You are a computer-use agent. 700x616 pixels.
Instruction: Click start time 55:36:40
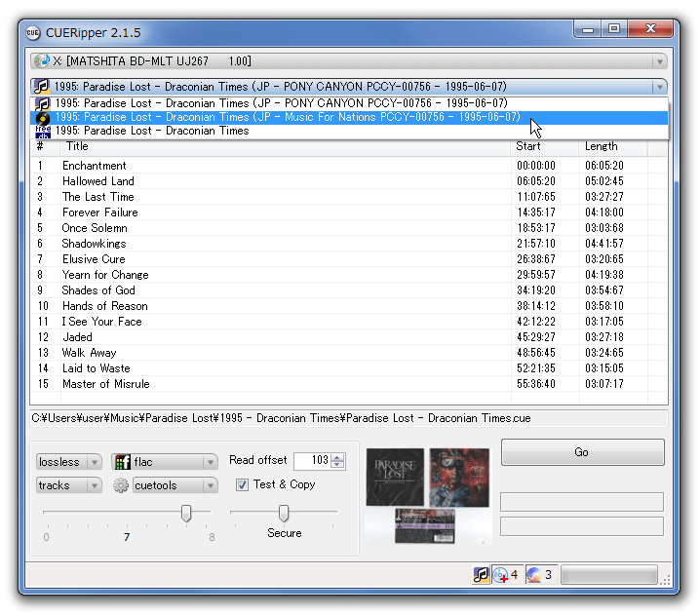tap(535, 384)
